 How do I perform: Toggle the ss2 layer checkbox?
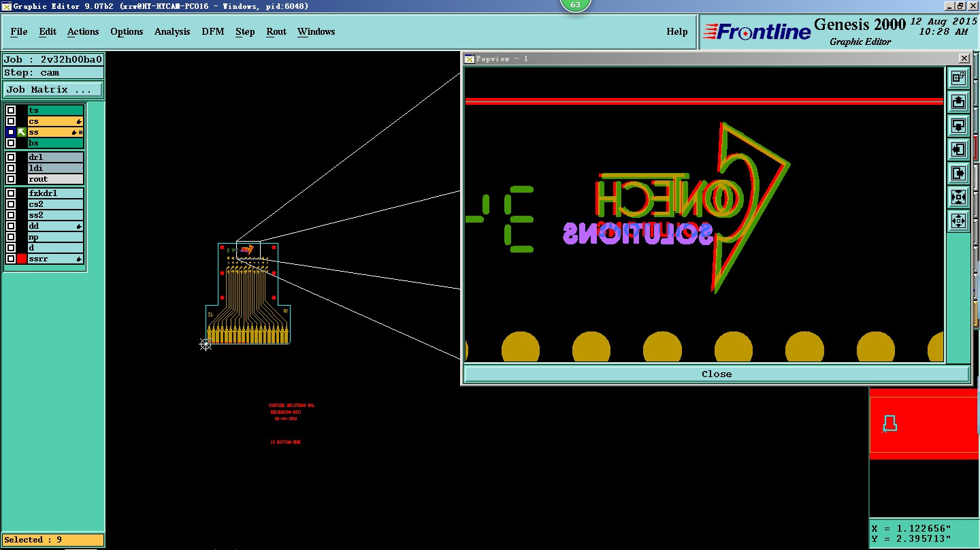(x=11, y=215)
